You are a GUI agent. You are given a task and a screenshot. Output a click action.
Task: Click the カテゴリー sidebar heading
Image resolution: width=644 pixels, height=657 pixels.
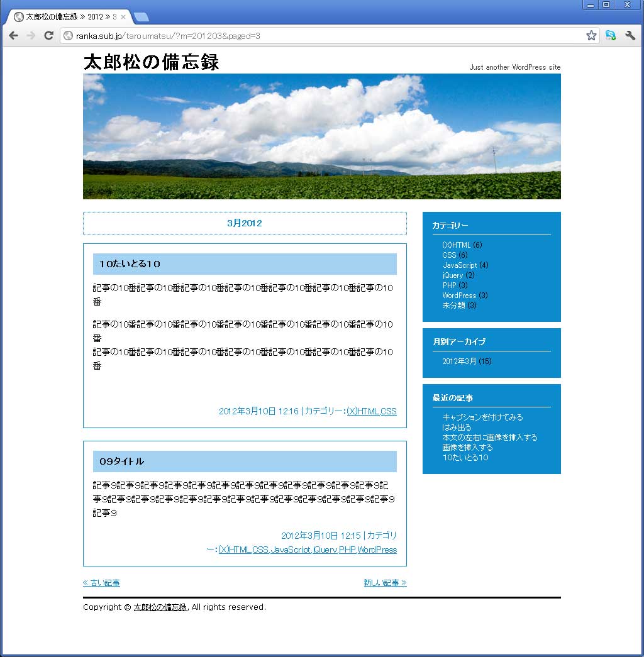[450, 225]
